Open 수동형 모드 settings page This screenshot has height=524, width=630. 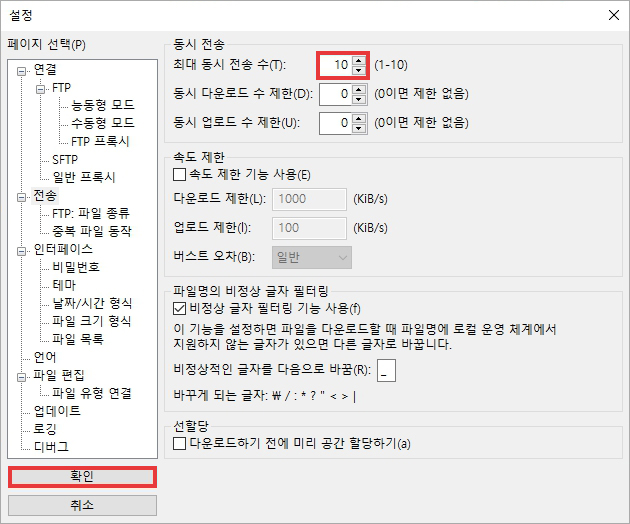pos(102,123)
